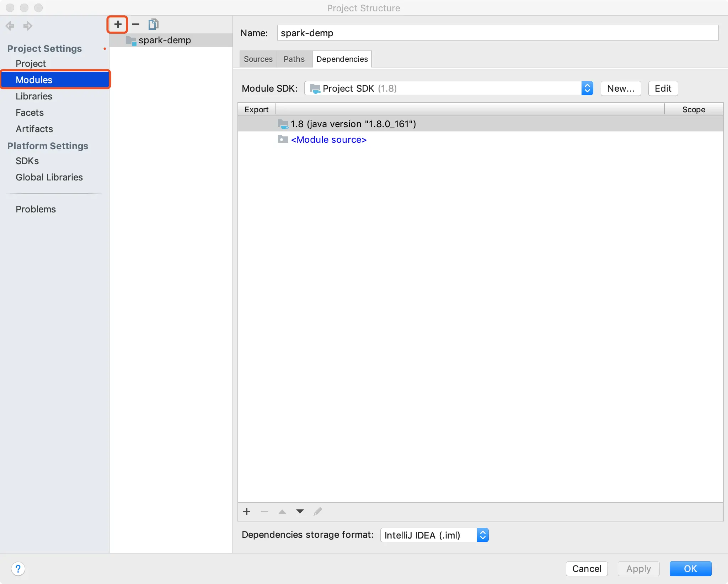Screen dimensions: 728x584
Task: Click the module Name input field
Action: [497, 33]
